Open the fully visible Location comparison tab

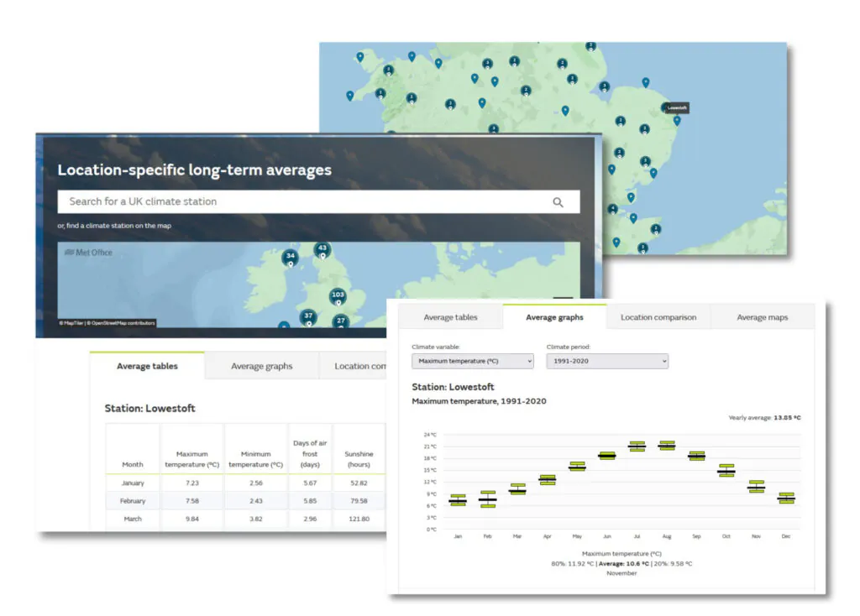658,317
